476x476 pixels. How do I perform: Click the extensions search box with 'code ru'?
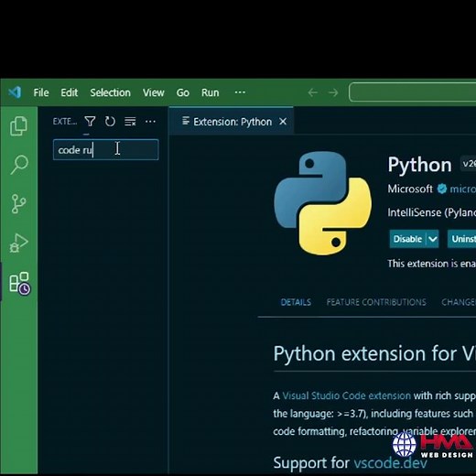click(106, 149)
